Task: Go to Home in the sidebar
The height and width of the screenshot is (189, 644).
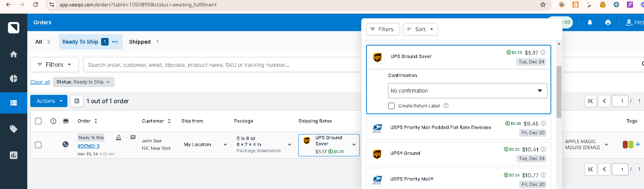Action: pos(14,54)
